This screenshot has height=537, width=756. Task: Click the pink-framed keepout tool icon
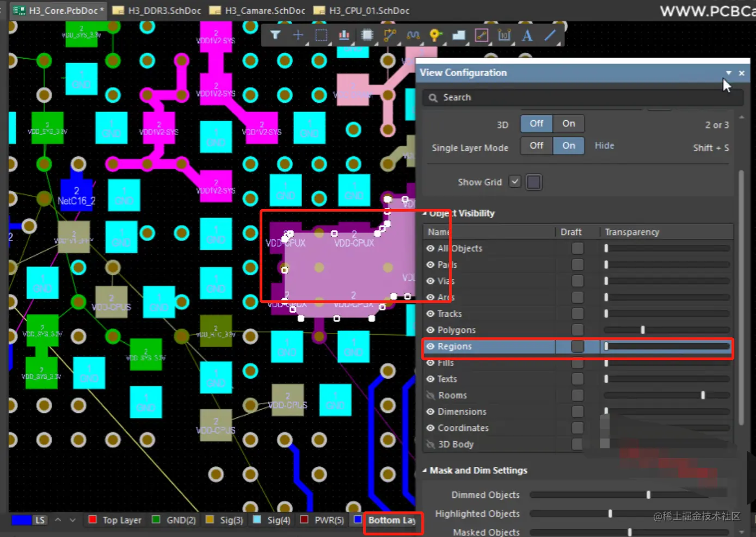click(482, 35)
